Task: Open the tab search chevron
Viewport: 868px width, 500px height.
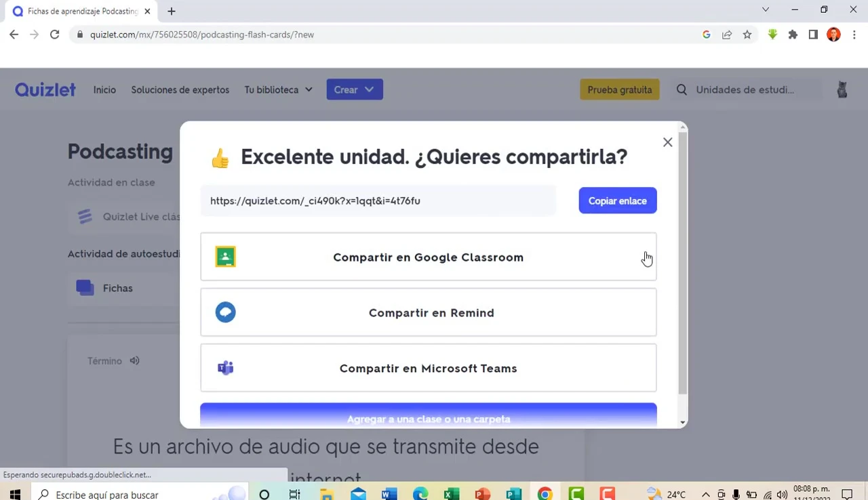Action: pos(766,9)
